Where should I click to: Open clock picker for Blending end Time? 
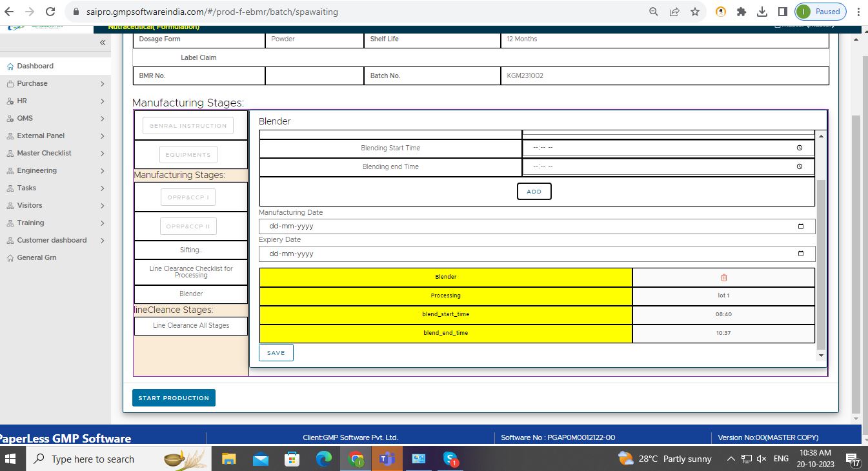800,166
